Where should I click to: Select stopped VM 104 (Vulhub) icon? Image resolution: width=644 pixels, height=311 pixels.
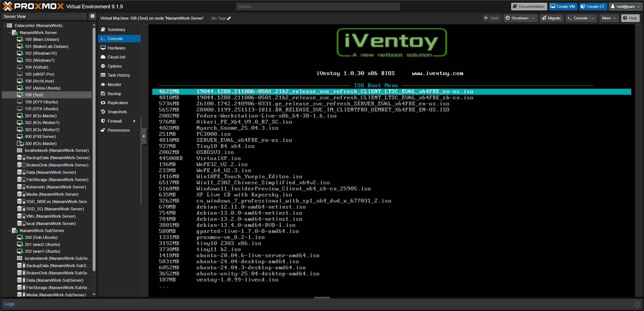click(x=20, y=67)
